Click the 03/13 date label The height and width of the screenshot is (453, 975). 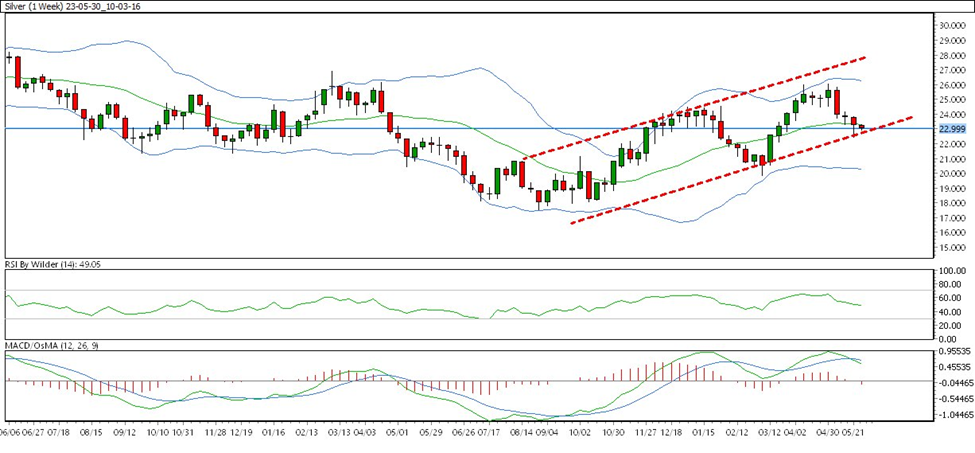340,431
